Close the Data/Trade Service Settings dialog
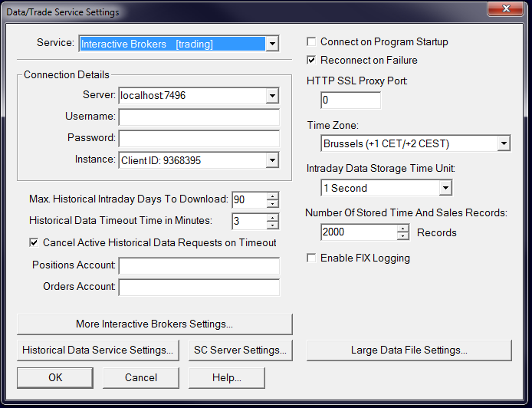Image resolution: width=532 pixels, height=408 pixels. (x=505, y=10)
